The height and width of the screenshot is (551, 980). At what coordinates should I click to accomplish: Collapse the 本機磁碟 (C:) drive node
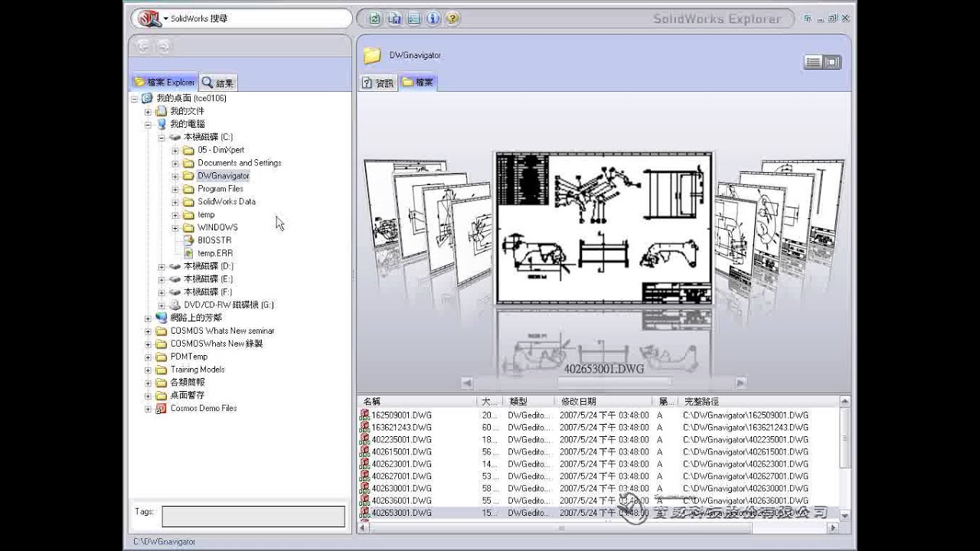click(162, 137)
